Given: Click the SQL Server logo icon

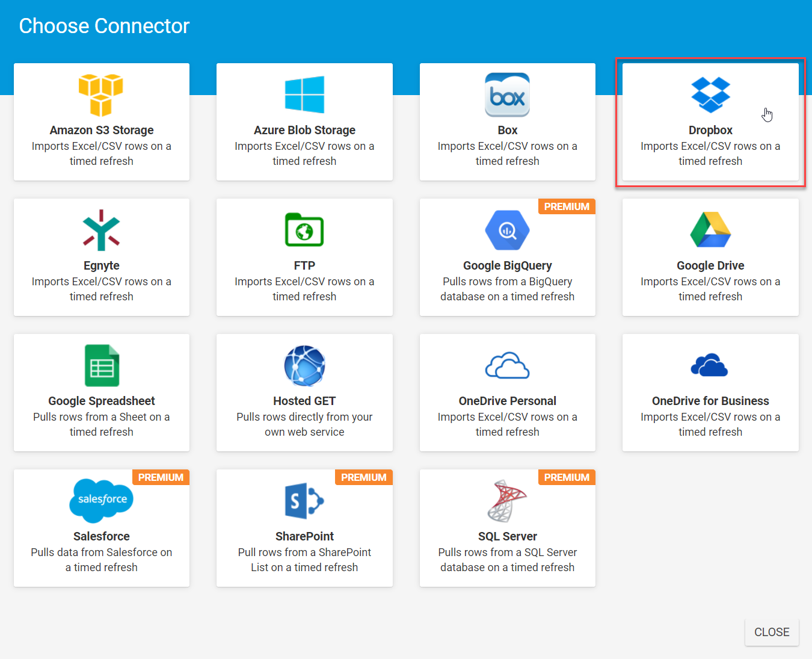Looking at the screenshot, I should click(x=507, y=501).
